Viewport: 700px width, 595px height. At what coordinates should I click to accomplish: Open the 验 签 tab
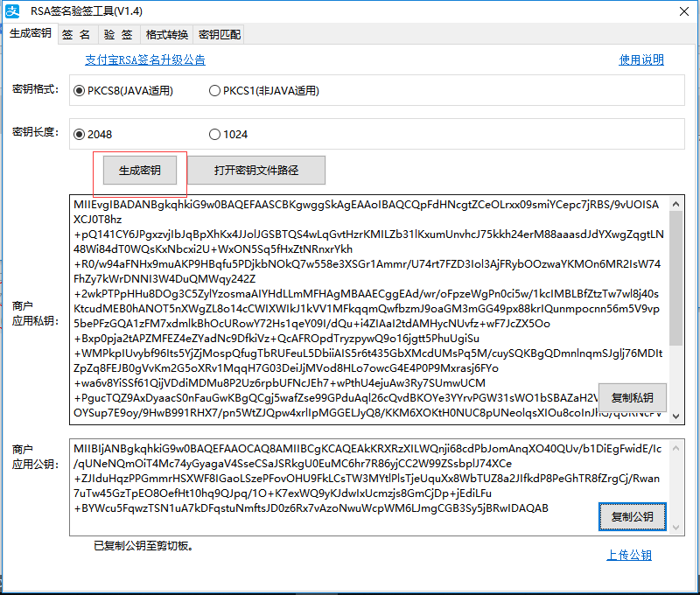[118, 34]
